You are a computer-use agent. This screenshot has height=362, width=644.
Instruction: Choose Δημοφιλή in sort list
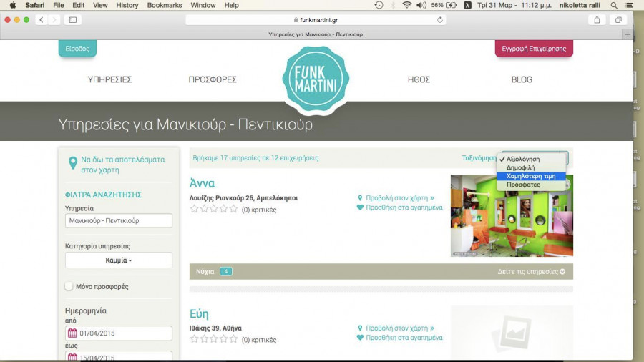[x=520, y=167]
